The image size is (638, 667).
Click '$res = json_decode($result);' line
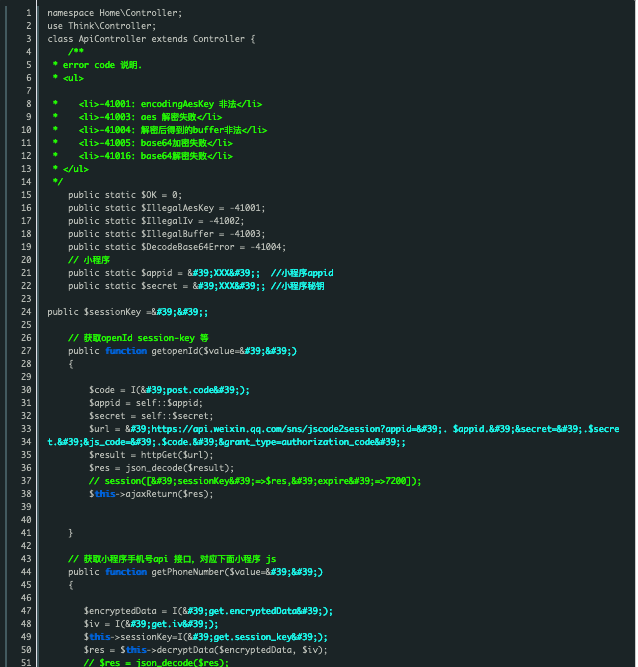coord(162,467)
